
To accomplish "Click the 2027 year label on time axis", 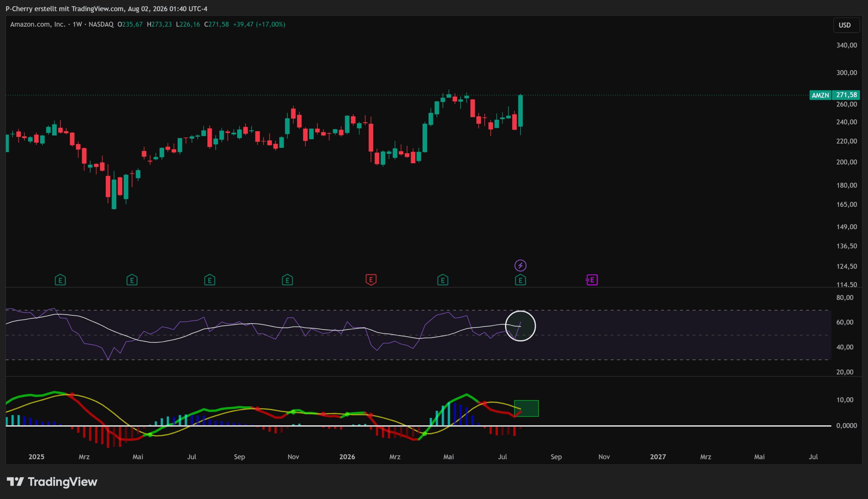I will (x=658, y=457).
